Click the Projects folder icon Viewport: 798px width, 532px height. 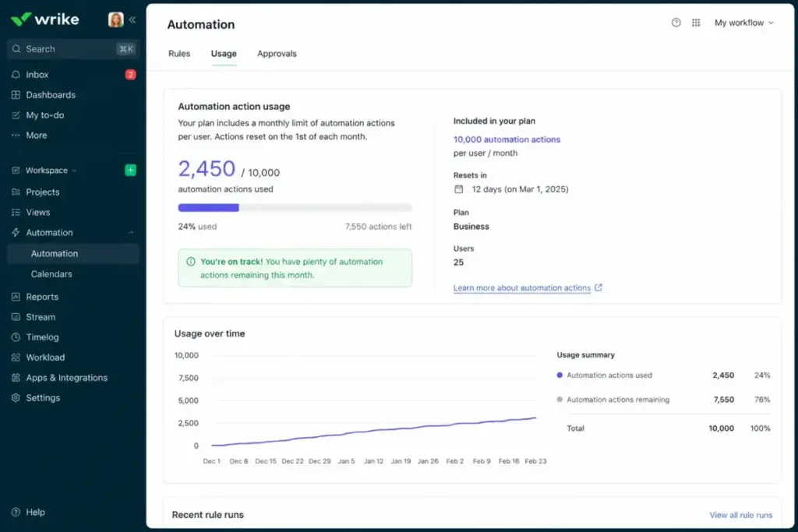(x=16, y=192)
